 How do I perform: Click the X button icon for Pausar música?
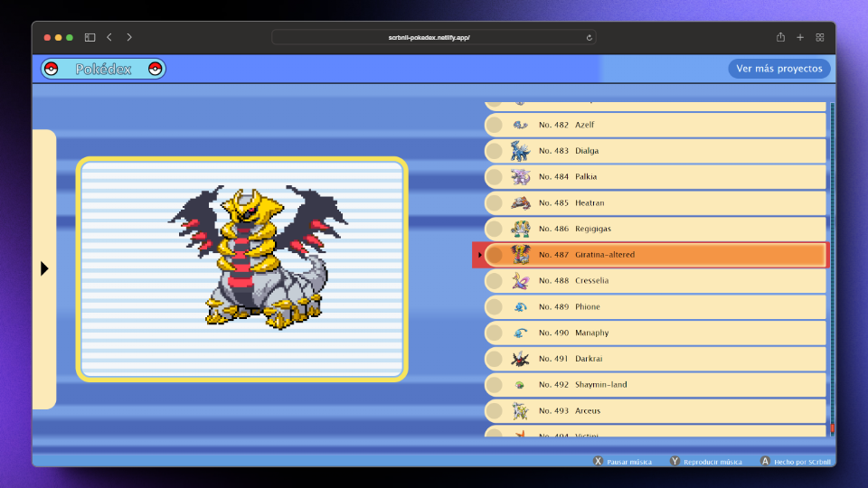tap(598, 461)
